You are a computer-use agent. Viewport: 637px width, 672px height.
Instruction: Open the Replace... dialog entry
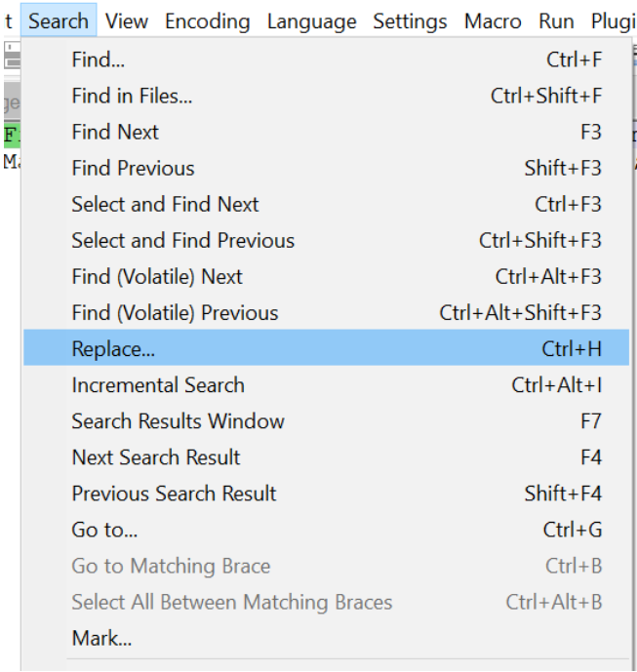326,347
